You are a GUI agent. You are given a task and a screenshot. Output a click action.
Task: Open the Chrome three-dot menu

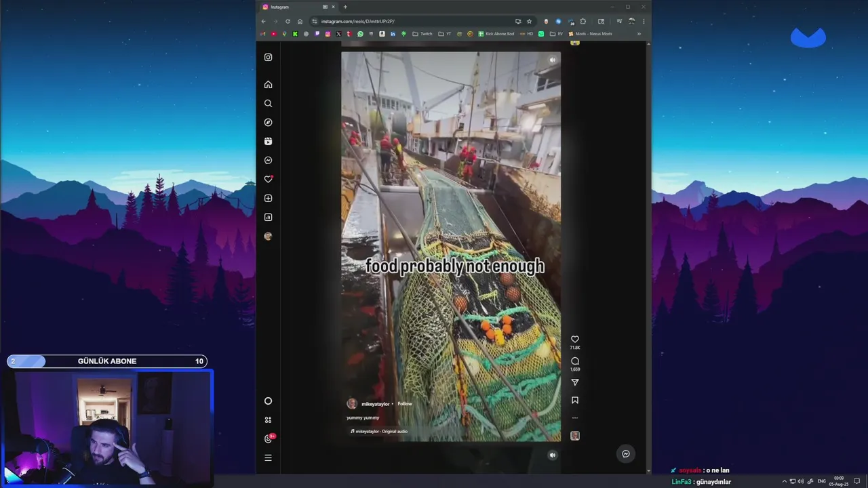pos(644,21)
